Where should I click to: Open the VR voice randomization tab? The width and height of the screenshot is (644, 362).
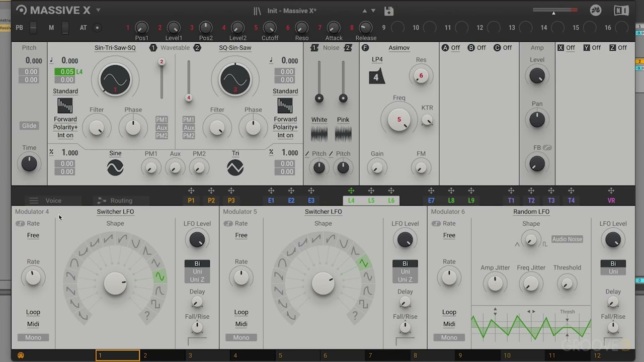tap(611, 201)
